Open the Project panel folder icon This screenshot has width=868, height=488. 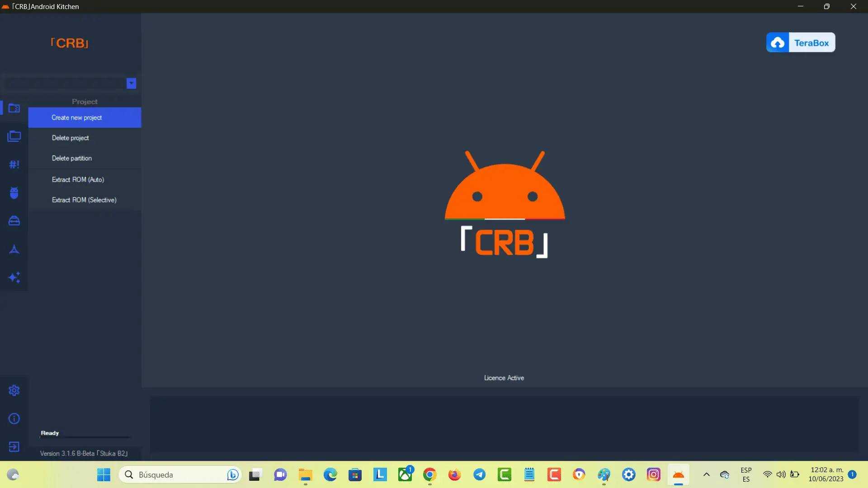tap(14, 108)
